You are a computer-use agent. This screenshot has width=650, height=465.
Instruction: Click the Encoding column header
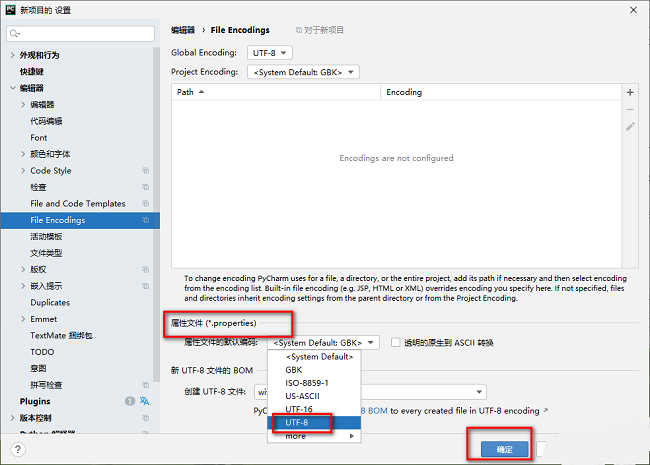pos(501,92)
